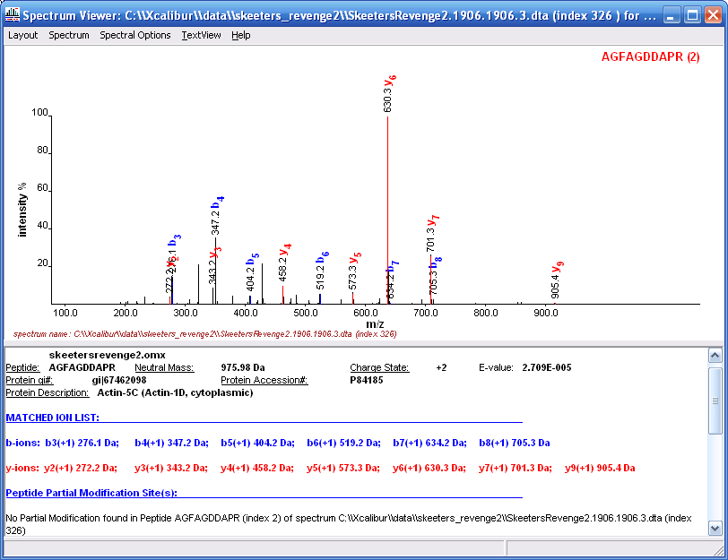Open the TextView menu
The height and width of the screenshot is (560, 728).
(x=201, y=35)
